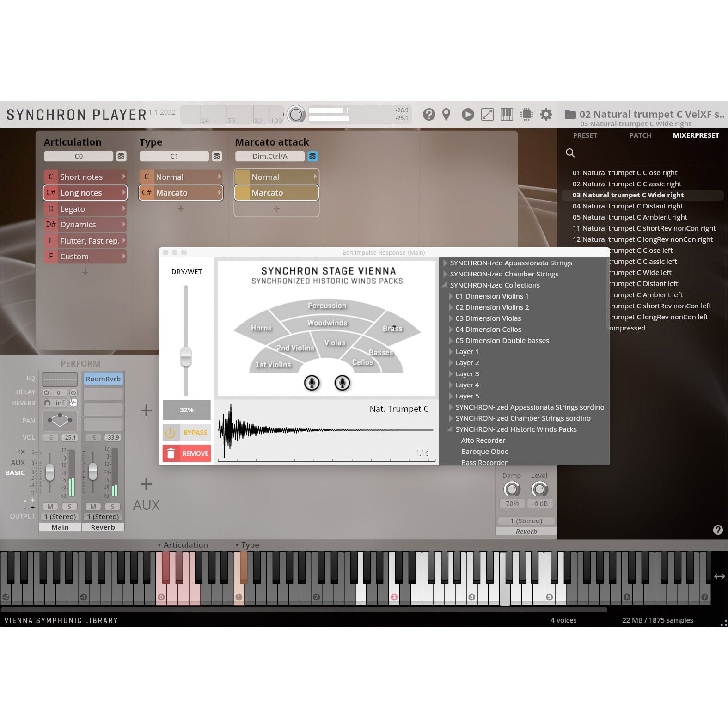Click the play icon in the top toolbar
Image resolution: width=728 pixels, height=728 pixels.
[x=468, y=114]
